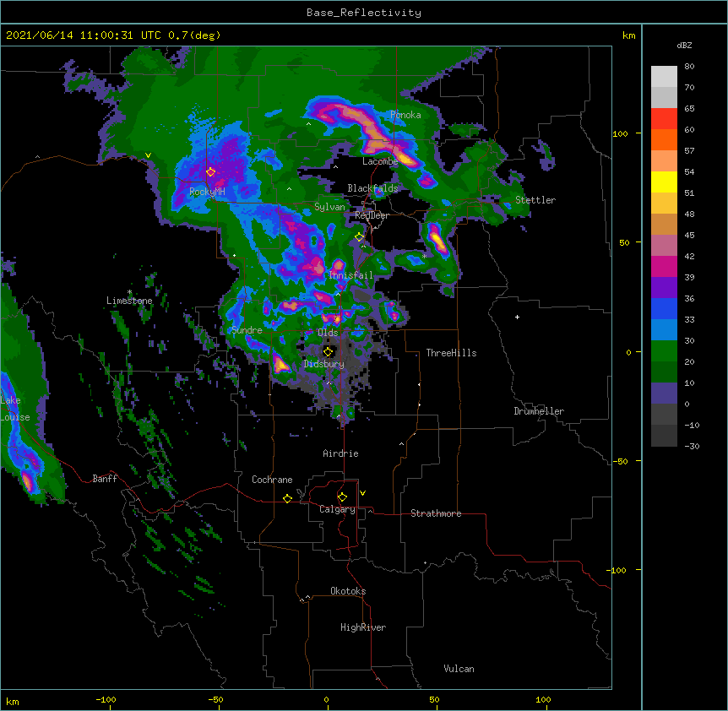This screenshot has height=711, width=728.
Task: Click the yellow diamond marker near RockyMH
Action: (210, 172)
